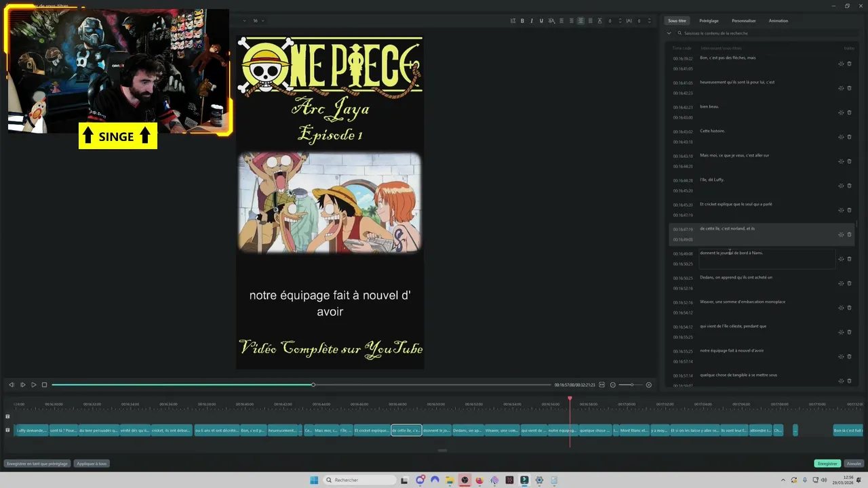This screenshot has width=868, height=488.
Task: Click the Appliquer à tous button
Action: 92,464
